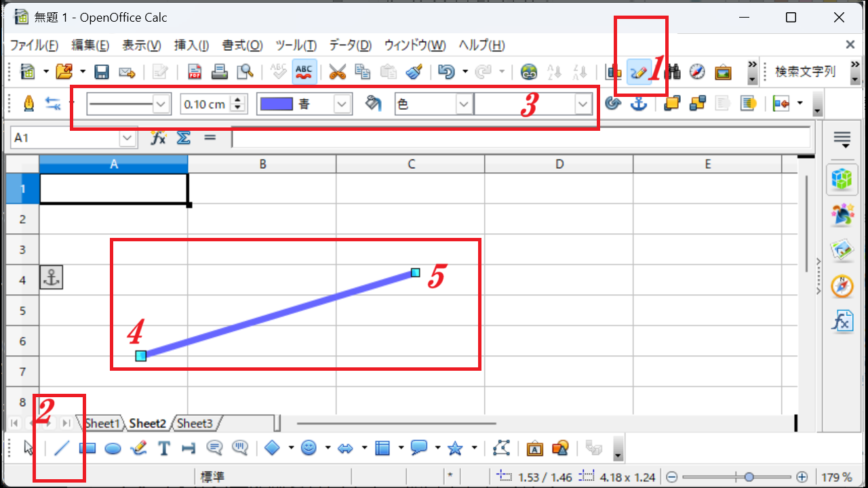Click the blue line color swatch
Image resolution: width=868 pixels, height=488 pixels.
click(x=277, y=104)
